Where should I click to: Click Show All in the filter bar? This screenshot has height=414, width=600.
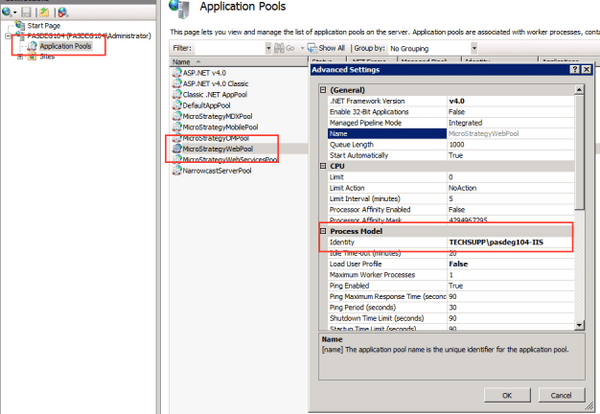[x=327, y=48]
